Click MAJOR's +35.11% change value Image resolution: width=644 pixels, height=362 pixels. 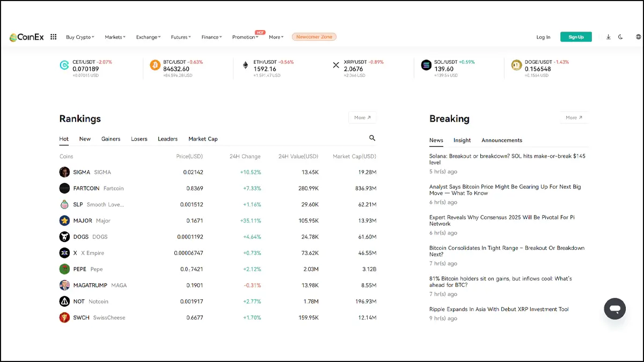251,220
